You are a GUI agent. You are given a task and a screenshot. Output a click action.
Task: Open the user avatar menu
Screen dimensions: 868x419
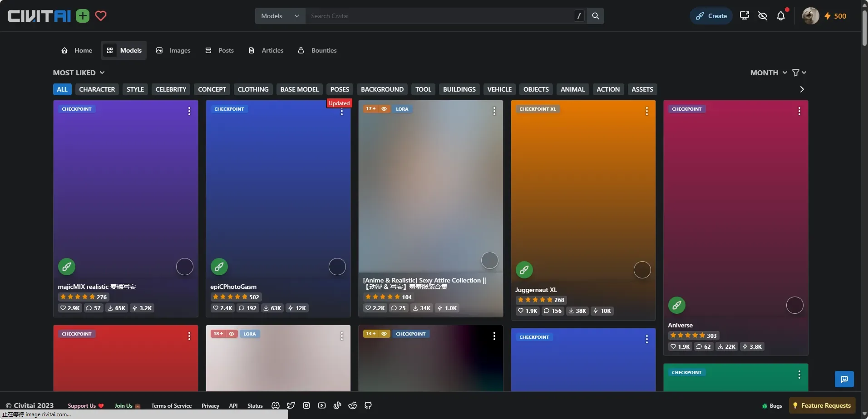point(810,16)
